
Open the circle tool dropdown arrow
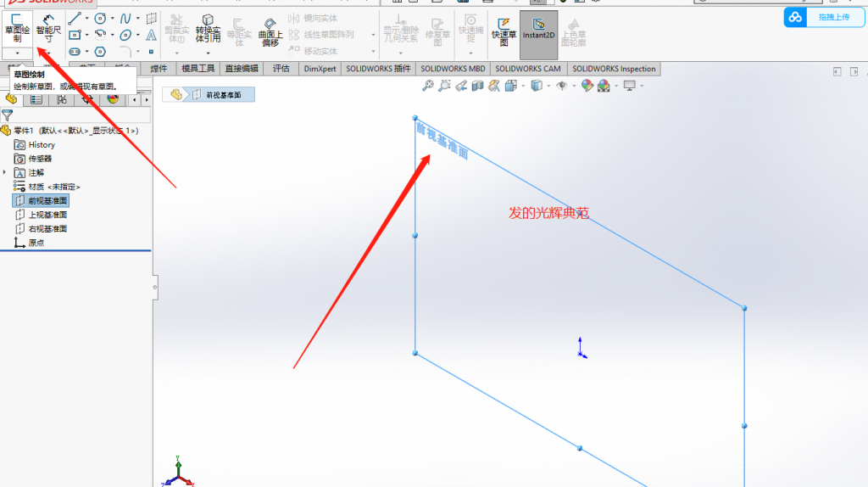click(x=113, y=18)
